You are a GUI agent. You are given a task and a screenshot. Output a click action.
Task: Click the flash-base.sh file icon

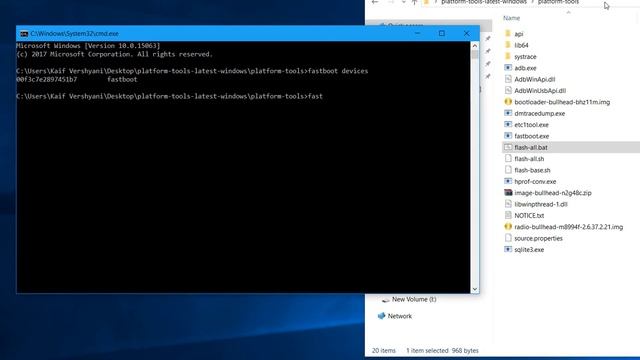point(508,170)
